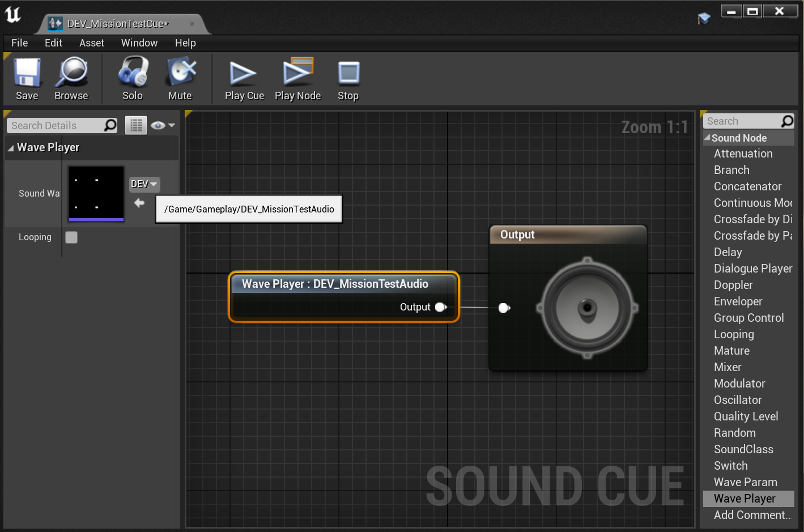Open the property matrix grid view
804x532 pixels.
136,125
